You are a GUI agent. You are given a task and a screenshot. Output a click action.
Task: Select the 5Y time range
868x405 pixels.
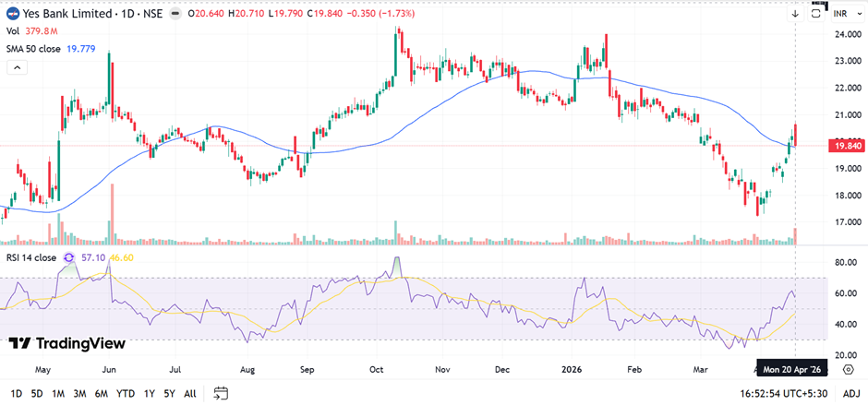coord(167,393)
